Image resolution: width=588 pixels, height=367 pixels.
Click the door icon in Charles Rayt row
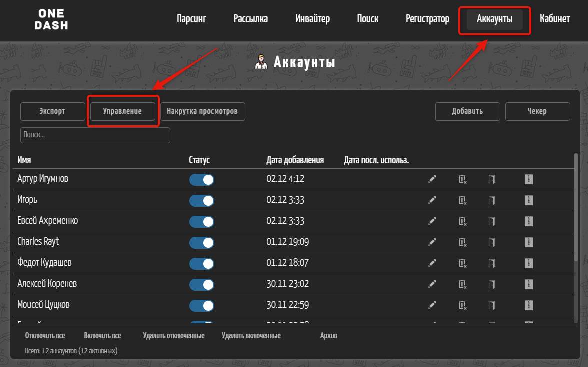click(492, 242)
